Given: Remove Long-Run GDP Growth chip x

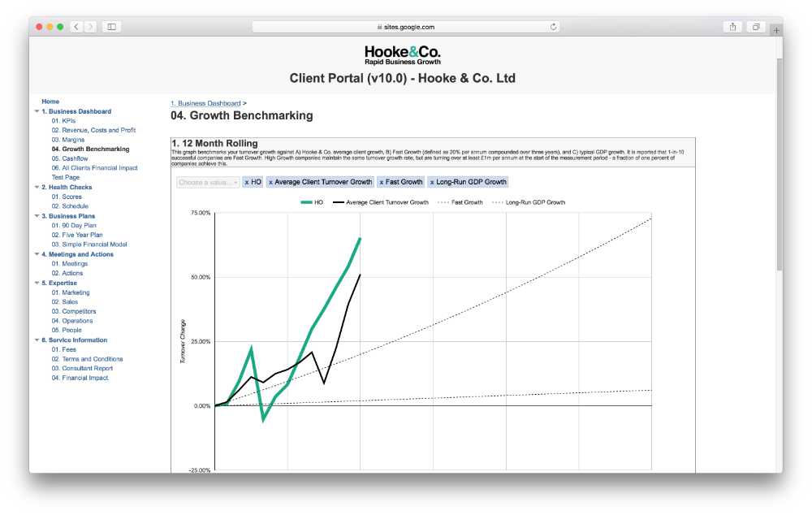Looking at the screenshot, I should 432,183.
